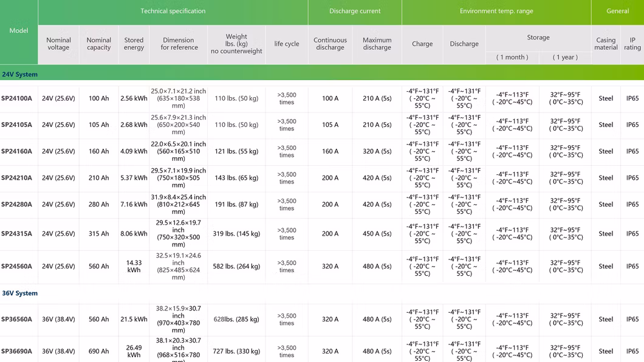Screen dimensions: 644x362
Task: Select the SP24560A model label
Action: tap(17, 267)
